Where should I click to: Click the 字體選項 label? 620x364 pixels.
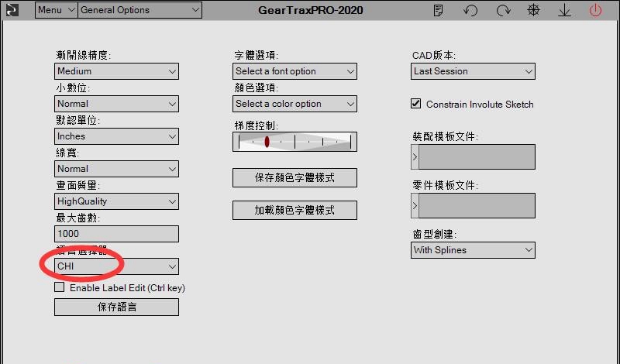(257, 55)
